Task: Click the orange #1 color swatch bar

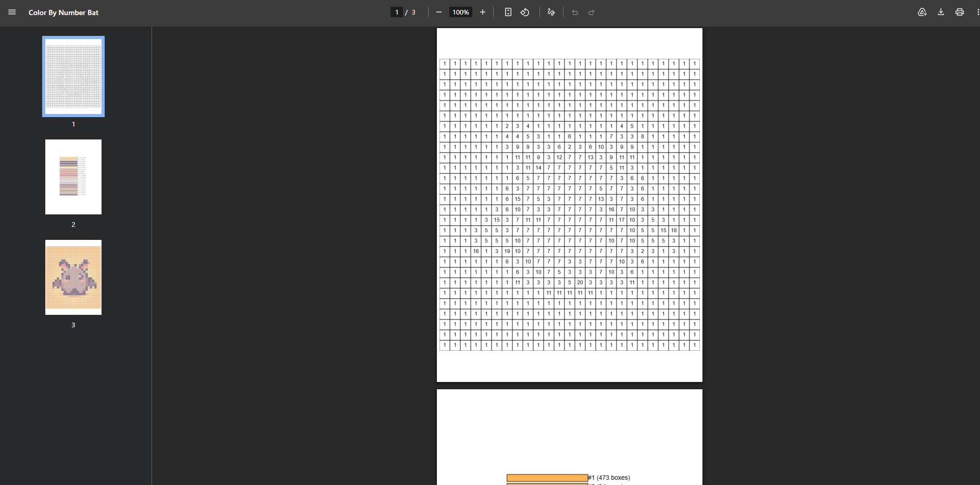Action: click(547, 478)
